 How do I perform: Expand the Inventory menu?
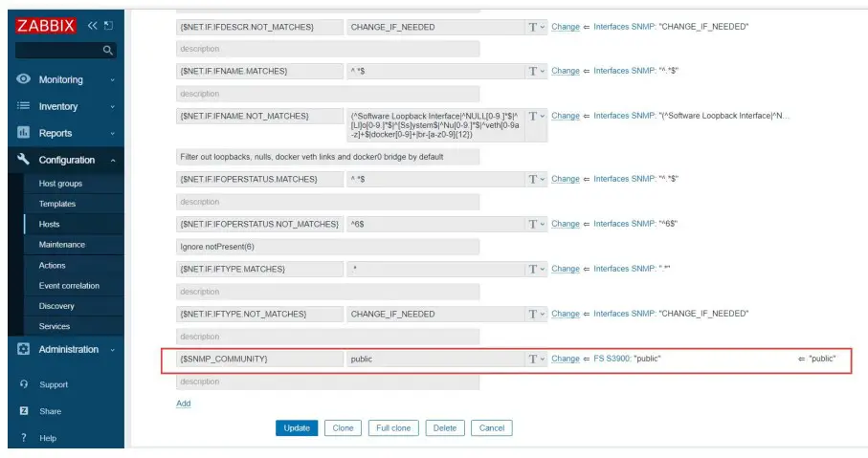click(x=66, y=106)
